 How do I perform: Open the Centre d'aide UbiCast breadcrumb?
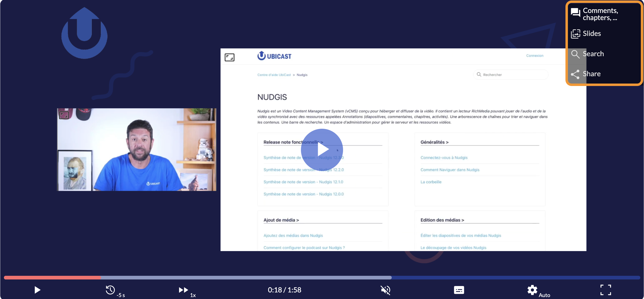click(x=274, y=75)
